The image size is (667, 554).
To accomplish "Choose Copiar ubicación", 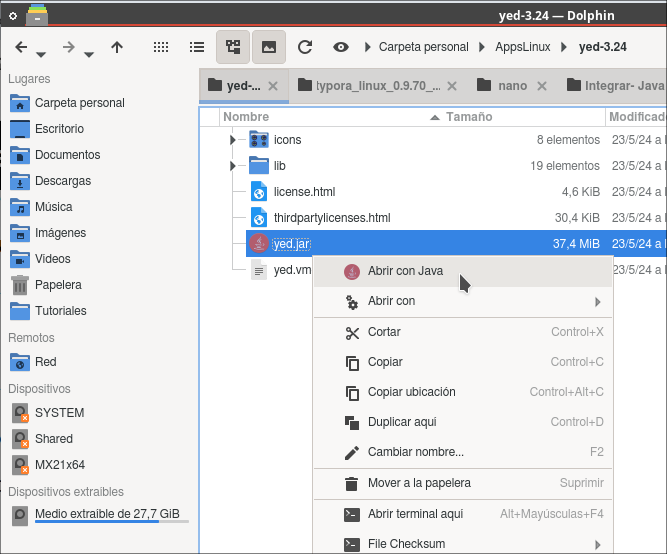I will tap(463, 392).
